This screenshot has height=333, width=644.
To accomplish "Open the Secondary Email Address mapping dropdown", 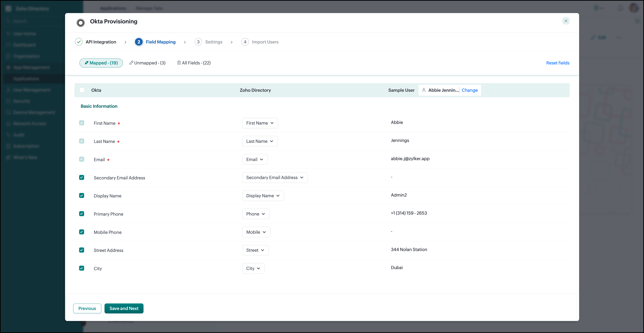I will pyautogui.click(x=275, y=177).
